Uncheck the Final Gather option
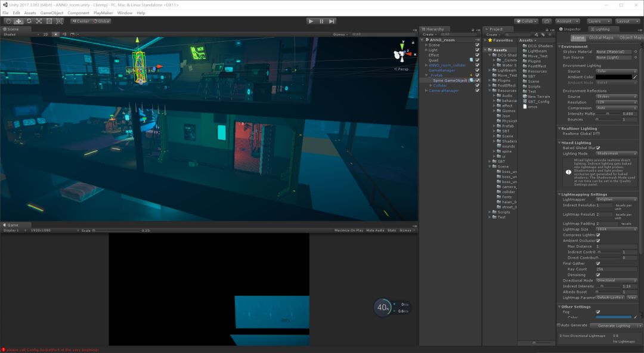Viewport: 644px width, 353px height. click(x=598, y=264)
